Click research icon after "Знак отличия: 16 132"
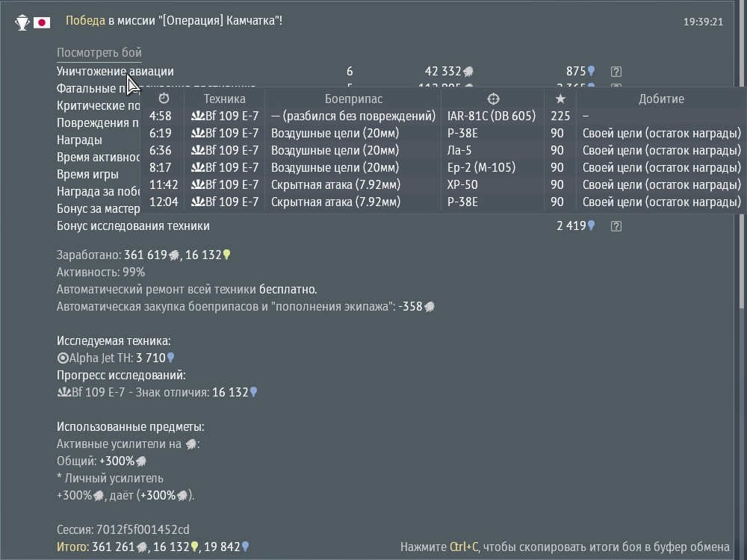747x560 pixels. 253,391
